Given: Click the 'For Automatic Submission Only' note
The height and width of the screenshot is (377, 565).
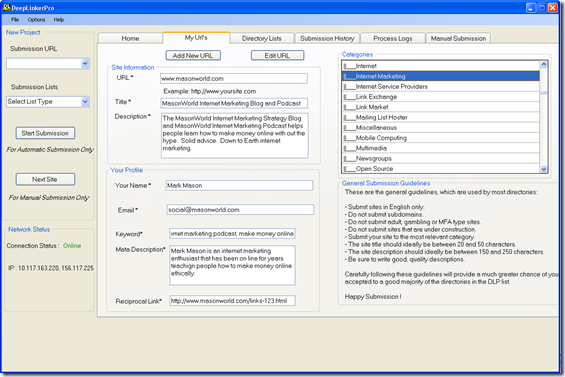Looking at the screenshot, I should click(50, 150).
